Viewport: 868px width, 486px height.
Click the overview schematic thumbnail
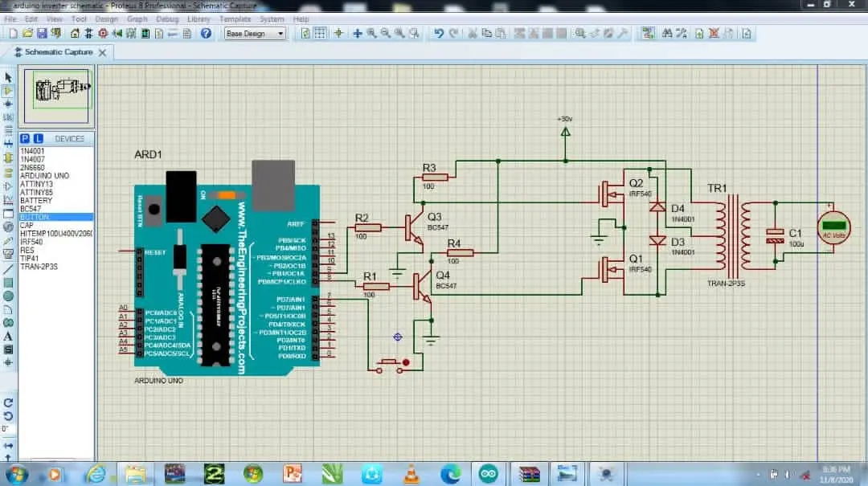click(56, 96)
